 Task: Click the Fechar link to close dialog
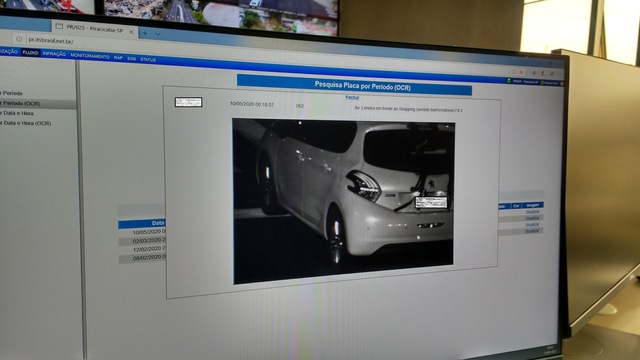tap(352, 98)
